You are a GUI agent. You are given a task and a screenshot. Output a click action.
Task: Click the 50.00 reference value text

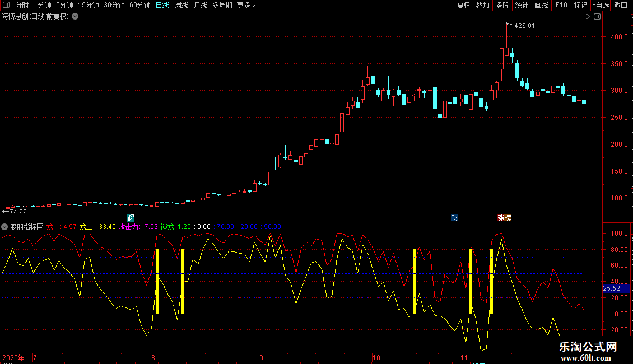(272, 227)
